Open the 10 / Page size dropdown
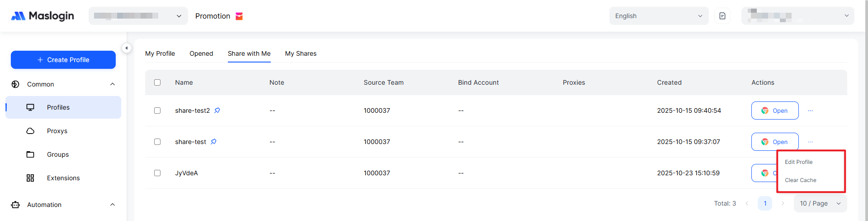The width and height of the screenshot is (868, 221). tap(820, 203)
